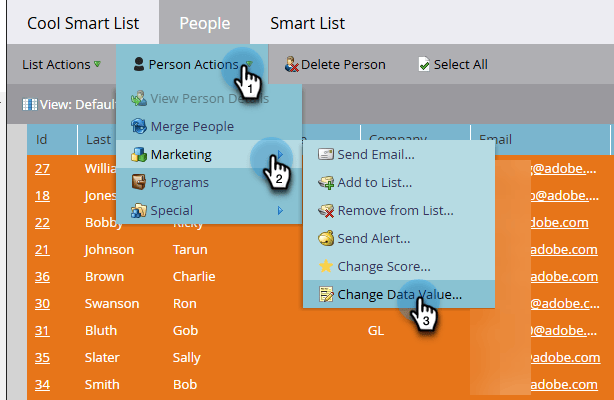Click the Send Alert bell icon
This screenshot has width=614, height=400.
(326, 238)
